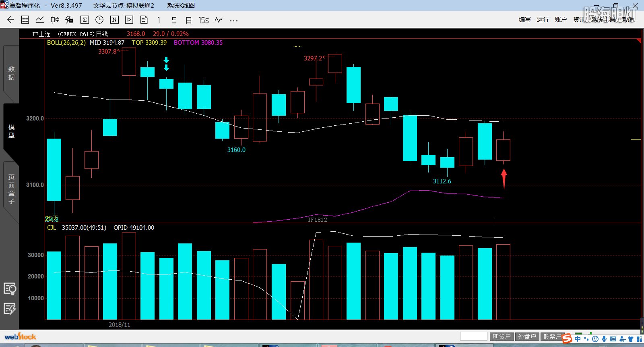Click the 3160.0 low price label

coord(236,150)
